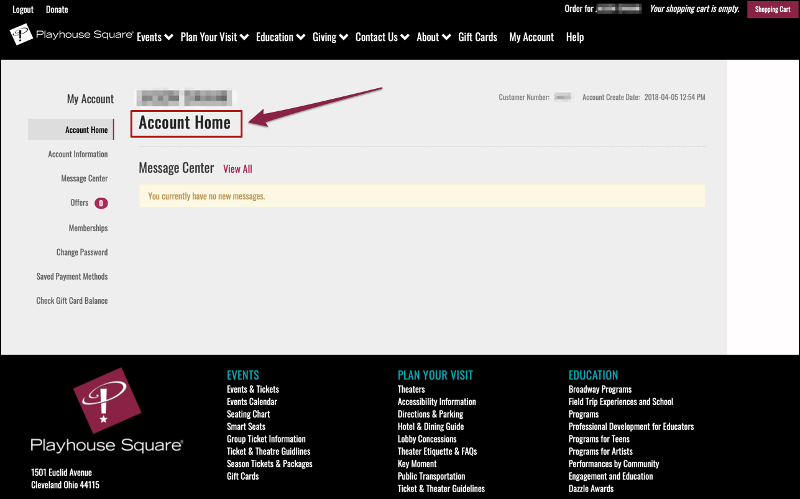Image resolution: width=800 pixels, height=499 pixels.
Task: Open Ticket & Theatre Guidlines link
Action: pos(268,451)
